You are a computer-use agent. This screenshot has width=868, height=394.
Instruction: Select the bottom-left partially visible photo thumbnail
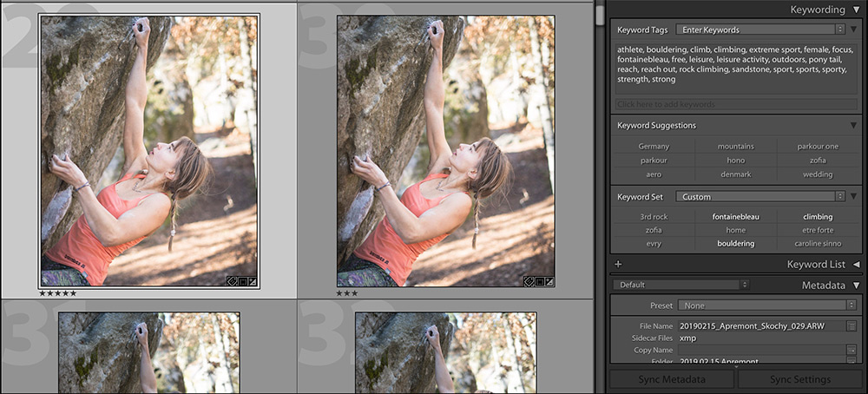click(x=149, y=353)
